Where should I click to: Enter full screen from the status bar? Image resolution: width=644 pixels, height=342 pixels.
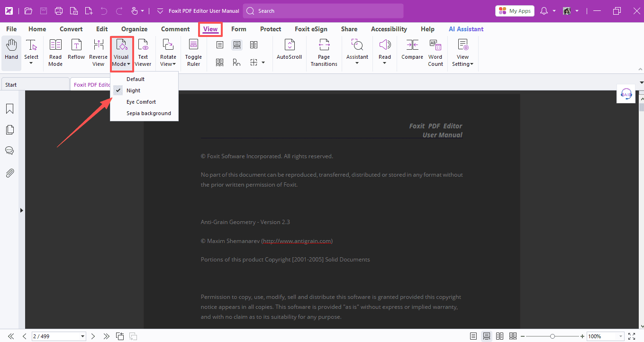click(x=631, y=336)
